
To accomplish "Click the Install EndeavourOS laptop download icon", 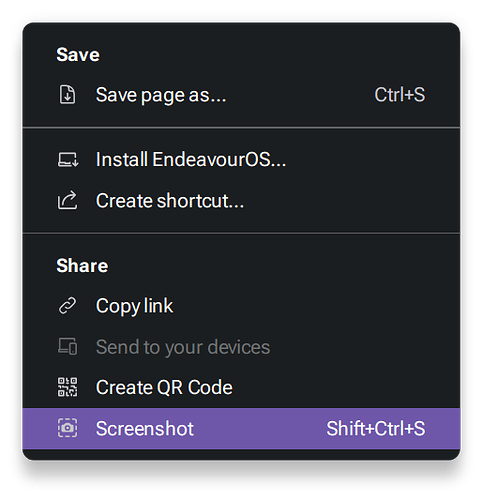I will point(68,160).
